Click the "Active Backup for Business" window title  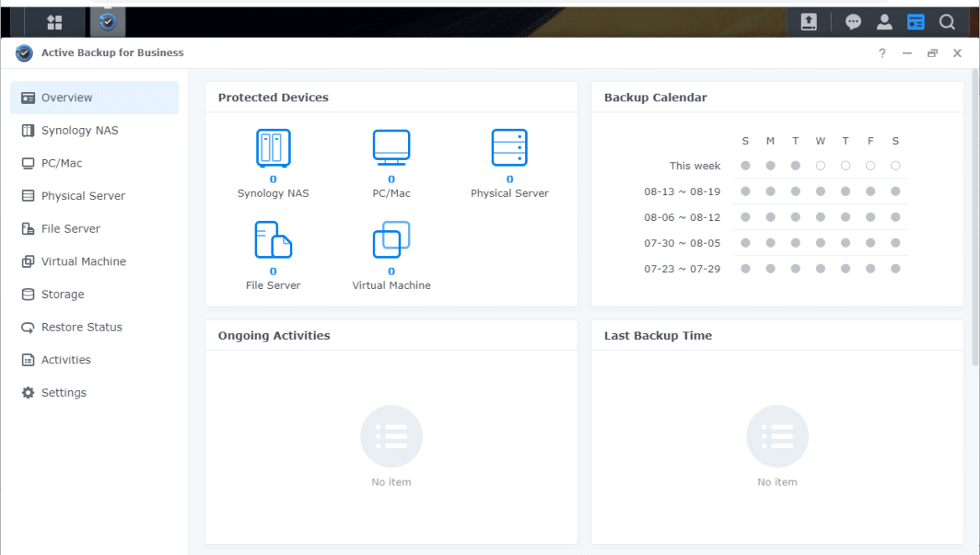pos(112,53)
